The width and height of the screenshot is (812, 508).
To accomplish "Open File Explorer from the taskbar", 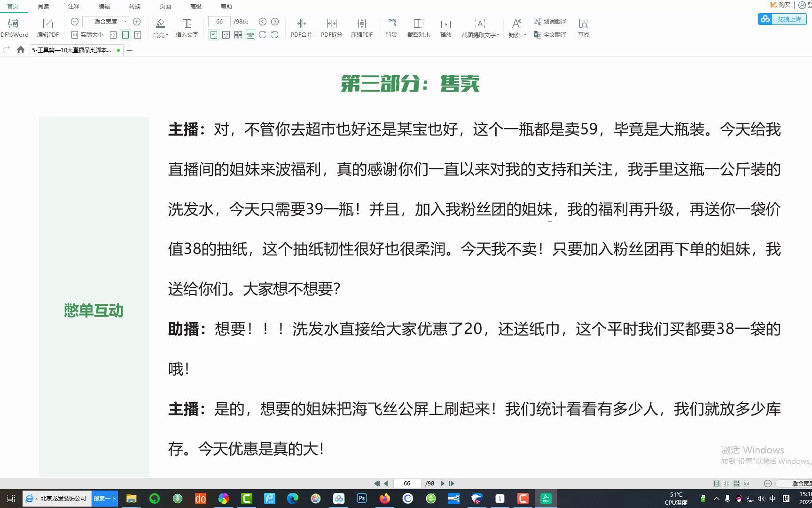I will pyautogui.click(x=132, y=499).
